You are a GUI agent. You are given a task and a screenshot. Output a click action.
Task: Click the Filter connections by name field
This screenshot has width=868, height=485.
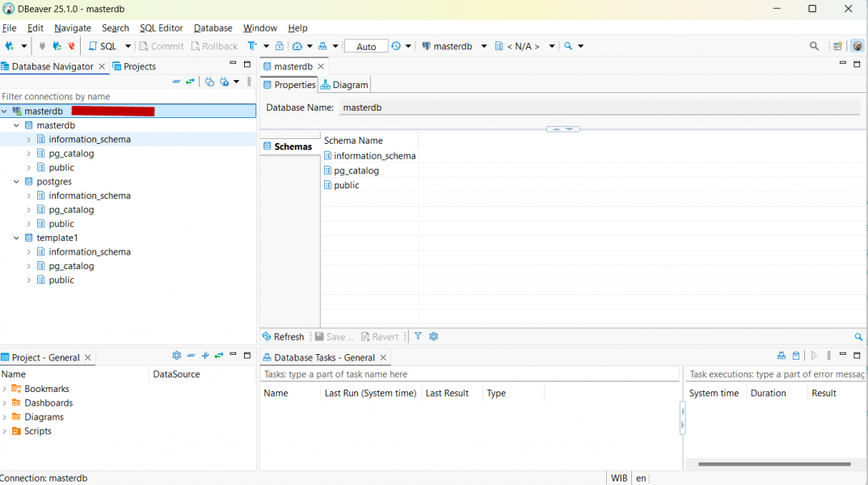pyautogui.click(x=128, y=96)
